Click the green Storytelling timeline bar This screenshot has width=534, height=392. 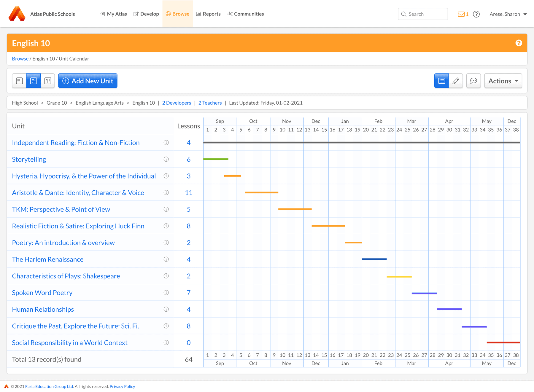pos(216,159)
